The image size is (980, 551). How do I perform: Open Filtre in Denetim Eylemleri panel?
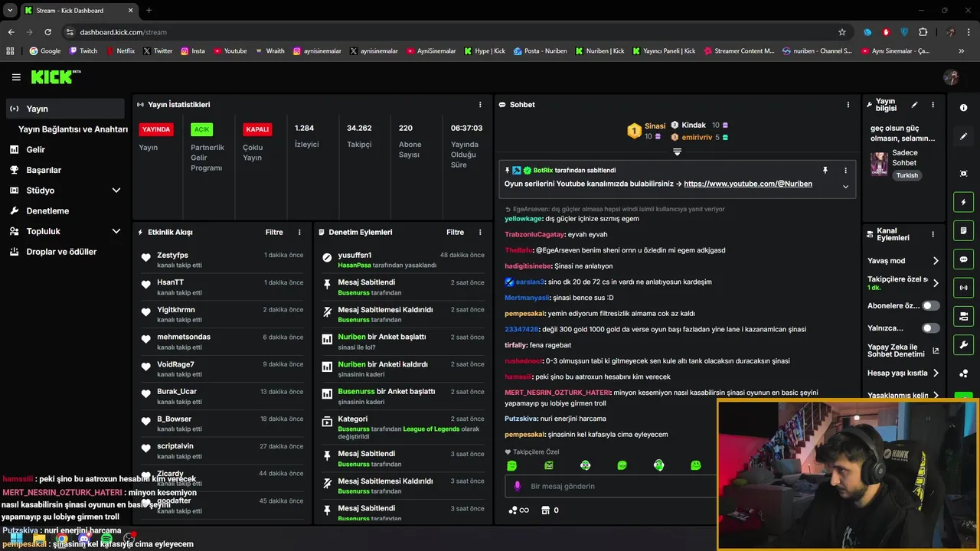click(x=455, y=232)
